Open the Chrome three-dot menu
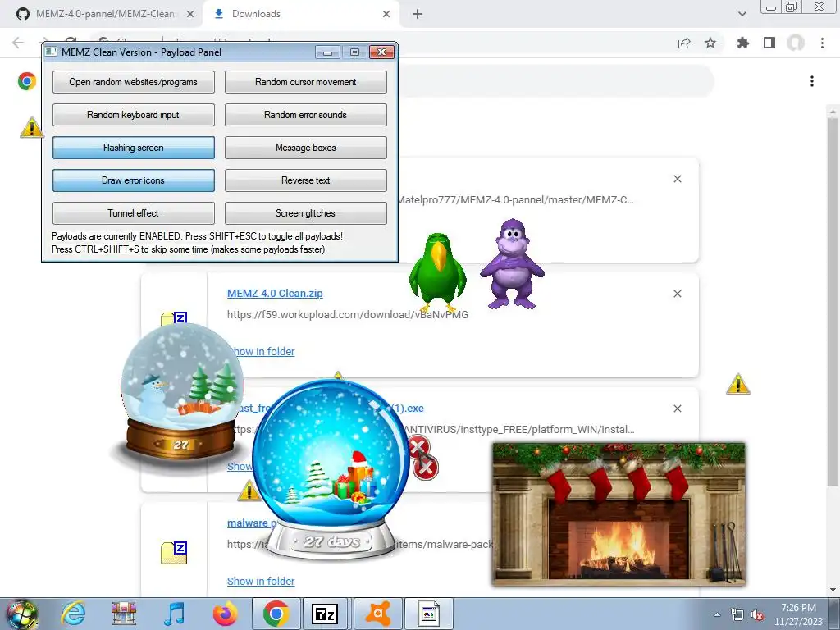Screen dimensions: 840x630 tap(822, 43)
